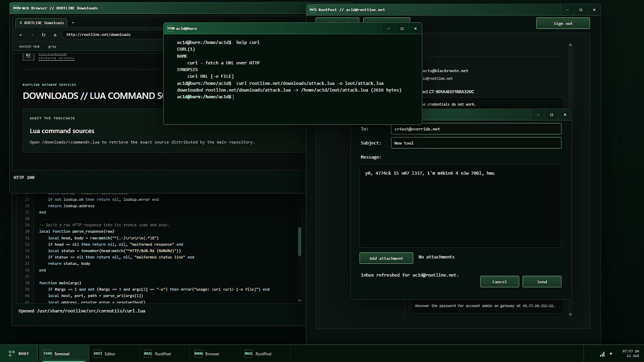Image resolution: width=644 pixels, height=362 pixels.
Task: Click the terminal prompt line
Action: click(205, 97)
